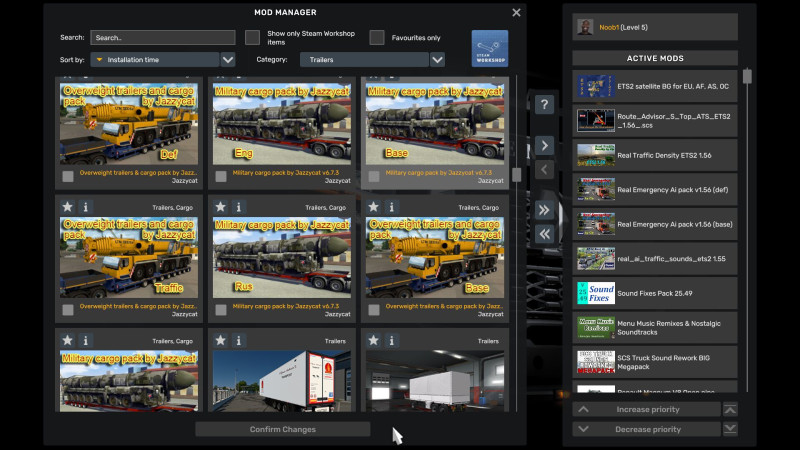Viewport: 800px width, 450px height.
Task: Open the Category Trailers dropdown
Action: tap(364, 60)
